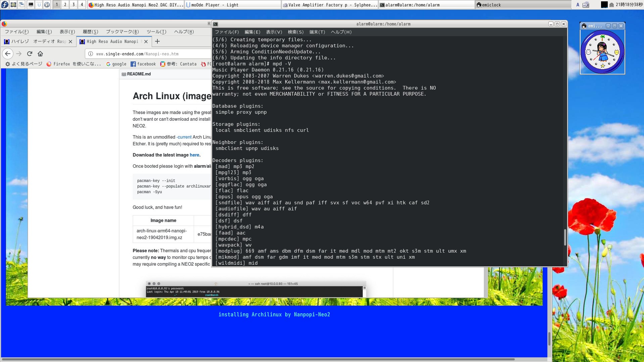
Task: Open the terminal 検索(S) menu
Action: (x=295, y=32)
